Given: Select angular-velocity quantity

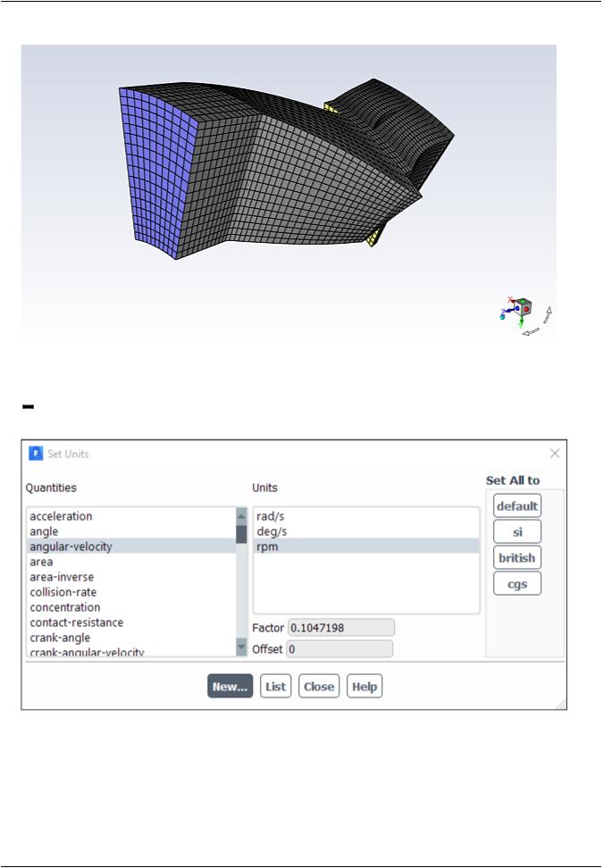Looking at the screenshot, I should pos(131,547).
